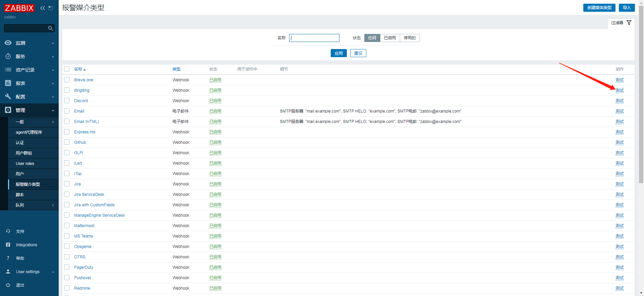Expand the 队列 submenu arrow

53,205
